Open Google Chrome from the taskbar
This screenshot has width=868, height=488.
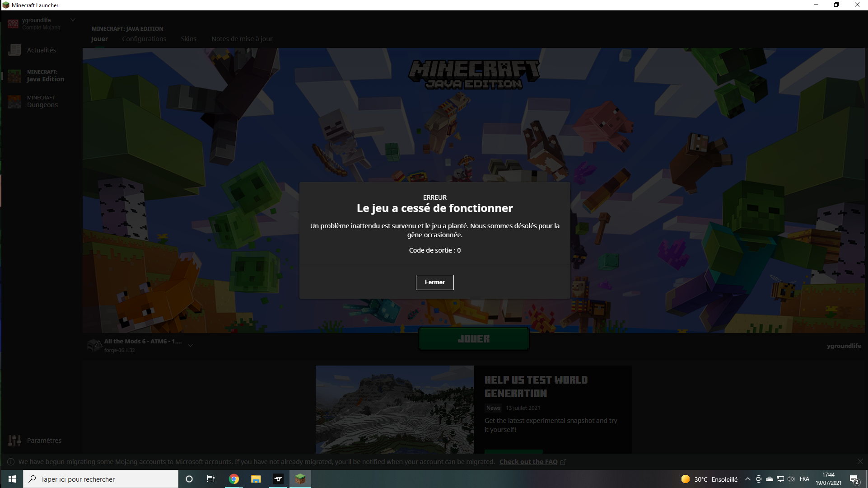pyautogui.click(x=233, y=479)
